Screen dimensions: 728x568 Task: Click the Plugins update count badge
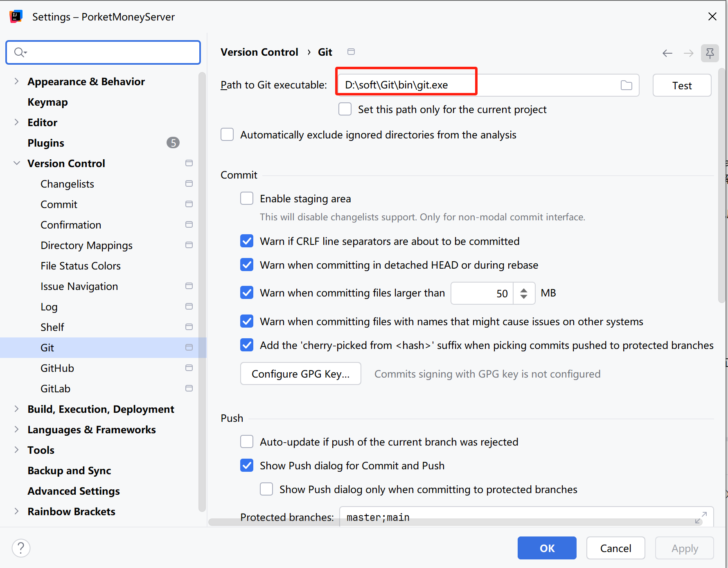173,143
